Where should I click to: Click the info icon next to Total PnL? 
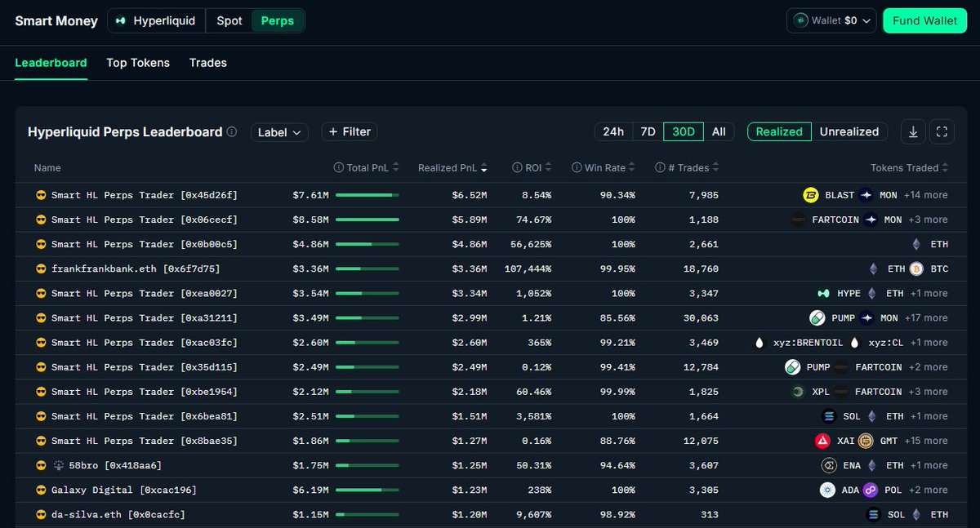click(339, 167)
